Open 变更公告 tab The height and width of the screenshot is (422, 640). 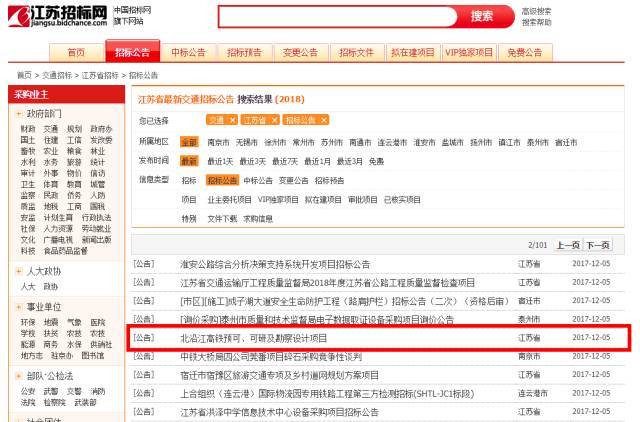tap(300, 53)
